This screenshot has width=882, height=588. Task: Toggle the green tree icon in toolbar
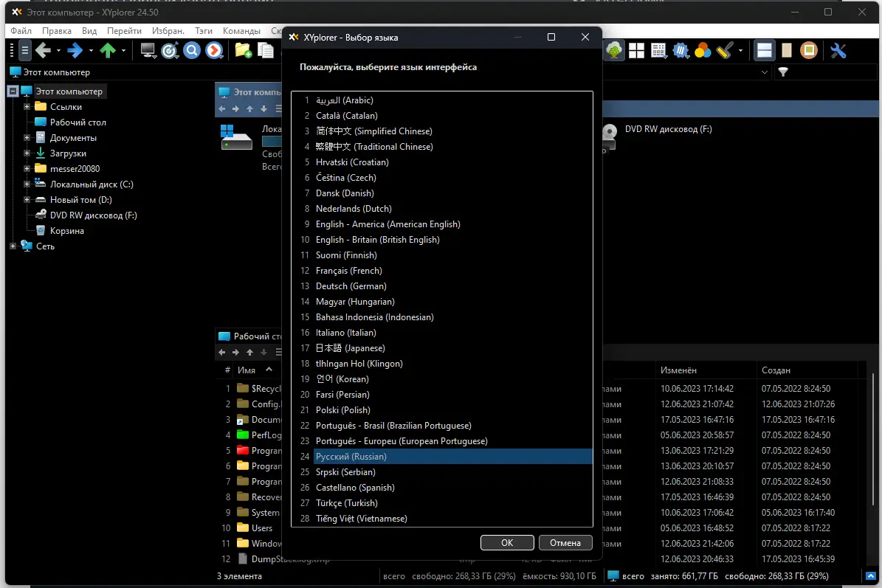(x=614, y=51)
